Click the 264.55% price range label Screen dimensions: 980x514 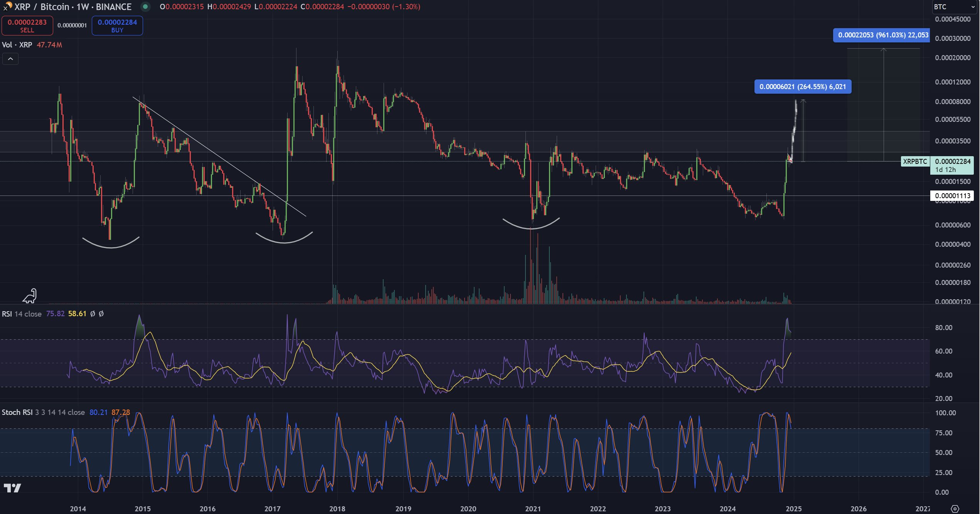click(x=803, y=87)
